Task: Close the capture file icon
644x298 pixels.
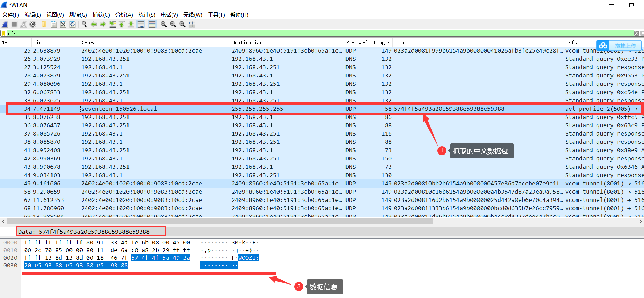Action: pos(63,24)
